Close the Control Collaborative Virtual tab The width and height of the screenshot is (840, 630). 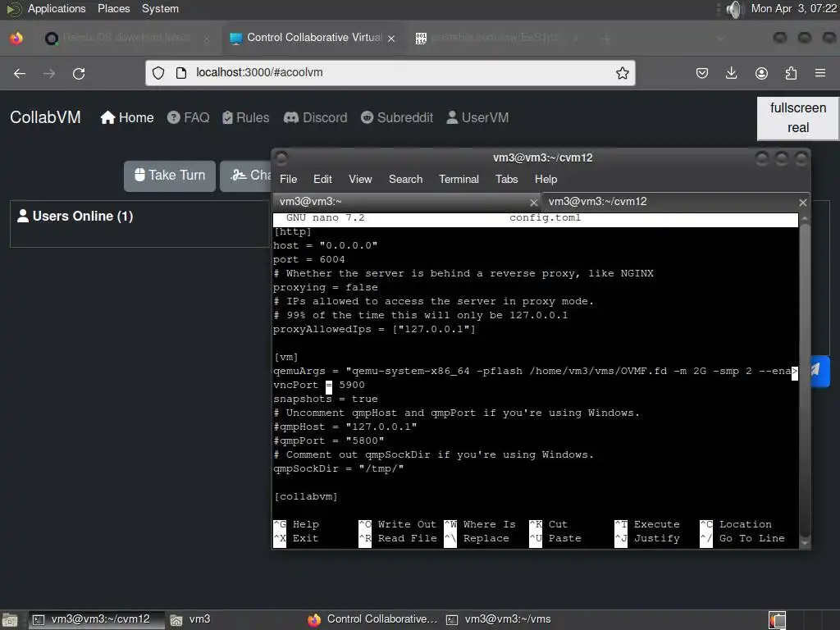[391, 39]
